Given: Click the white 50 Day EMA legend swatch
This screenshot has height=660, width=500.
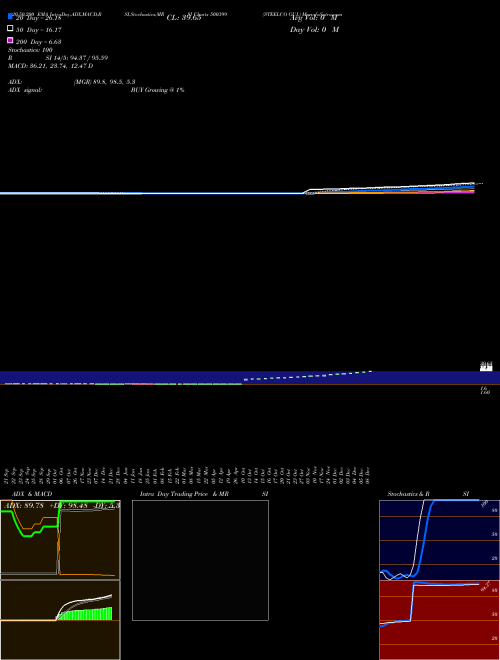Looking at the screenshot, I should tap(10, 29).
